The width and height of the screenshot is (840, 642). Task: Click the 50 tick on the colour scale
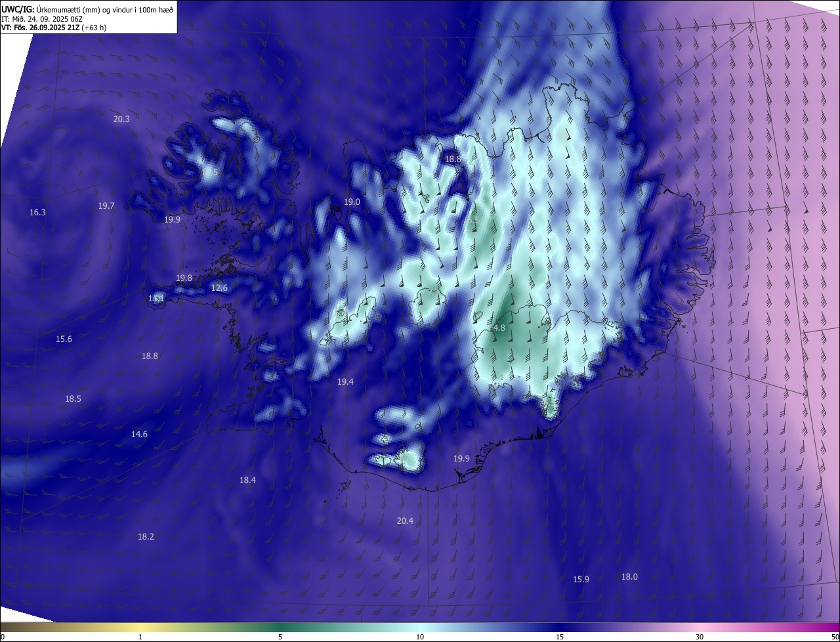pyautogui.click(x=835, y=637)
